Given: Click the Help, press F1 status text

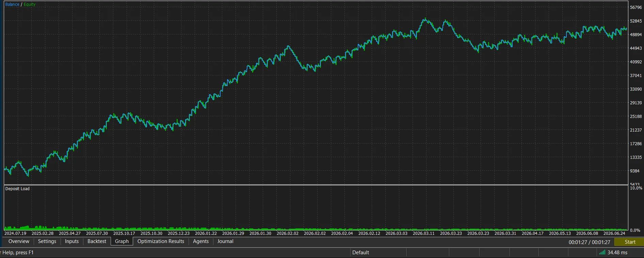Looking at the screenshot, I should 18,253.
